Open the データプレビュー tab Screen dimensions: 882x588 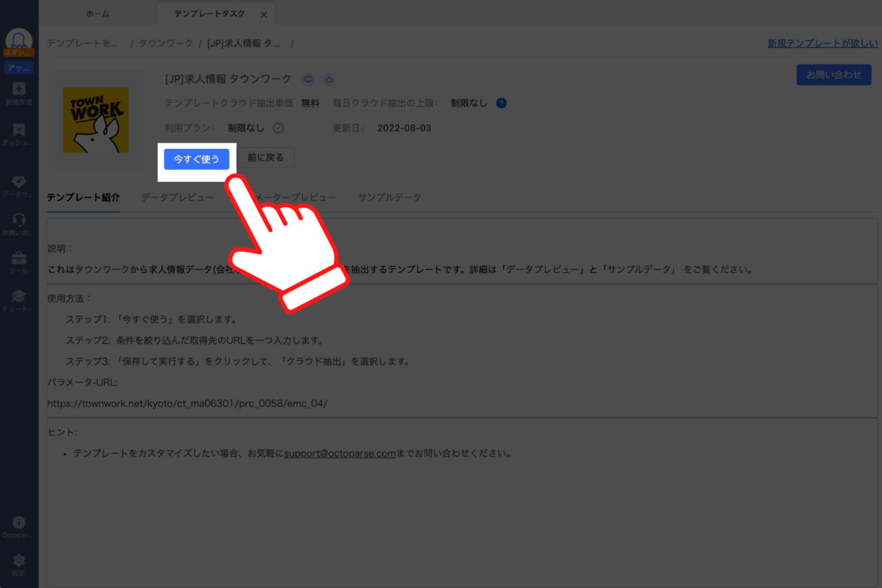pyautogui.click(x=177, y=197)
